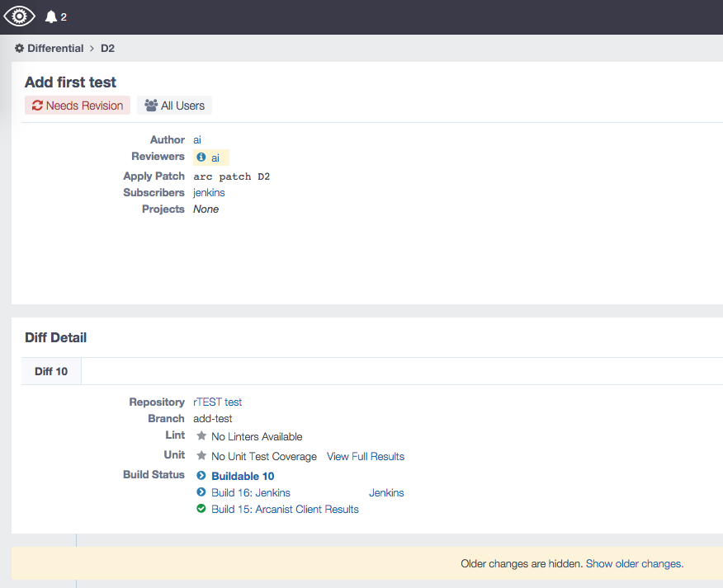The height and width of the screenshot is (588, 723).
Task: Click the Needs Revision refresh icon
Action: click(37, 106)
